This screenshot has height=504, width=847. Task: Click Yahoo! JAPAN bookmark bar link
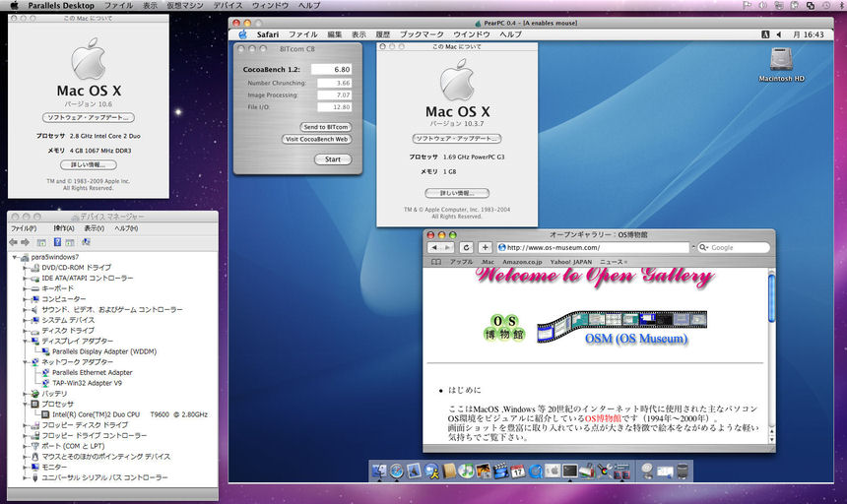(x=571, y=262)
